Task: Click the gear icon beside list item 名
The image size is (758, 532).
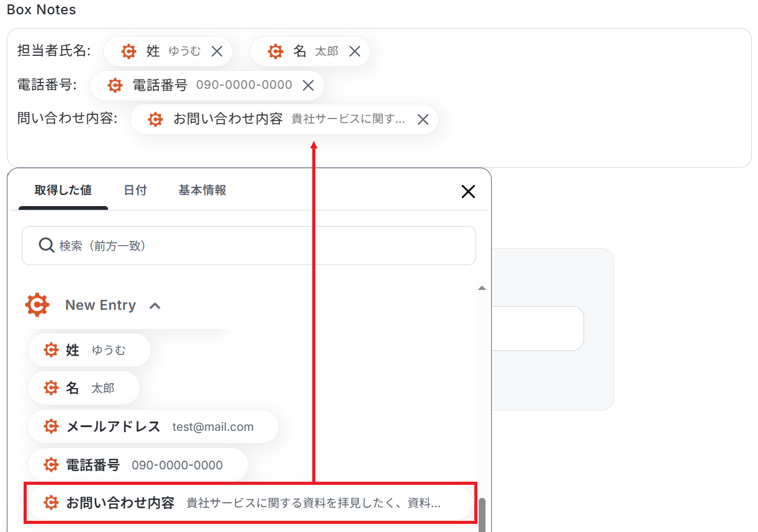Action: point(51,388)
